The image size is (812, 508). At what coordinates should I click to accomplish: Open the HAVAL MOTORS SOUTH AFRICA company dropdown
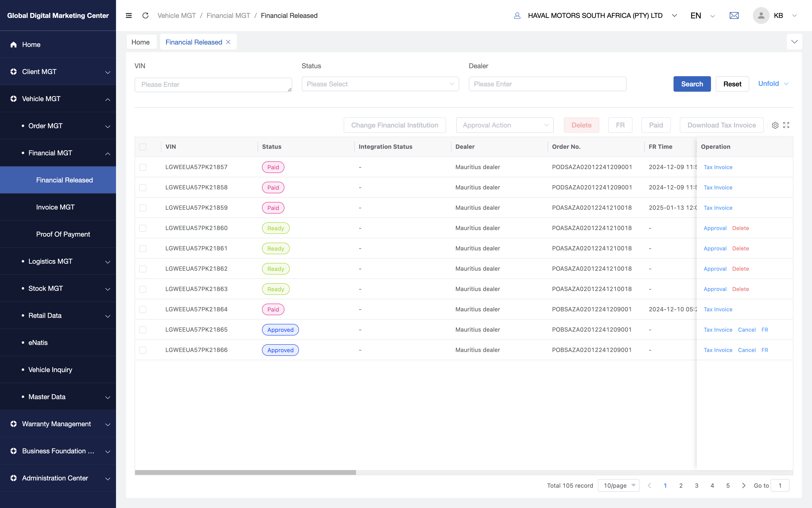click(602, 15)
